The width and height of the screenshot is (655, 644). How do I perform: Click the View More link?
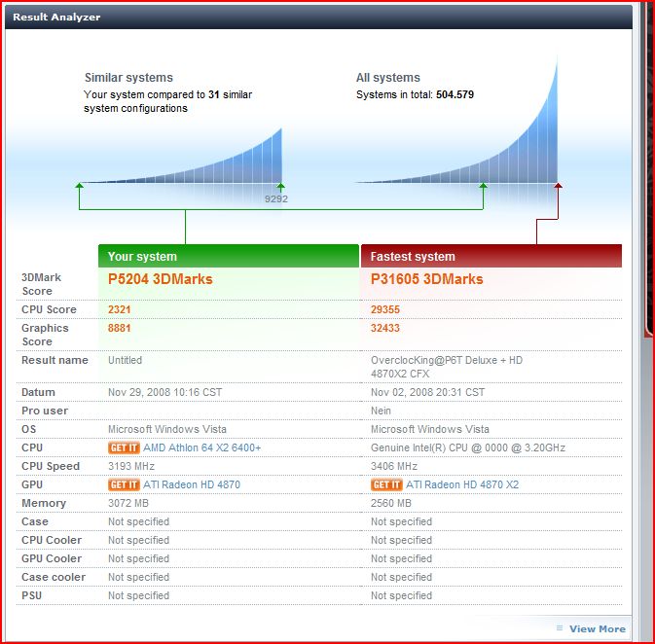click(x=598, y=628)
